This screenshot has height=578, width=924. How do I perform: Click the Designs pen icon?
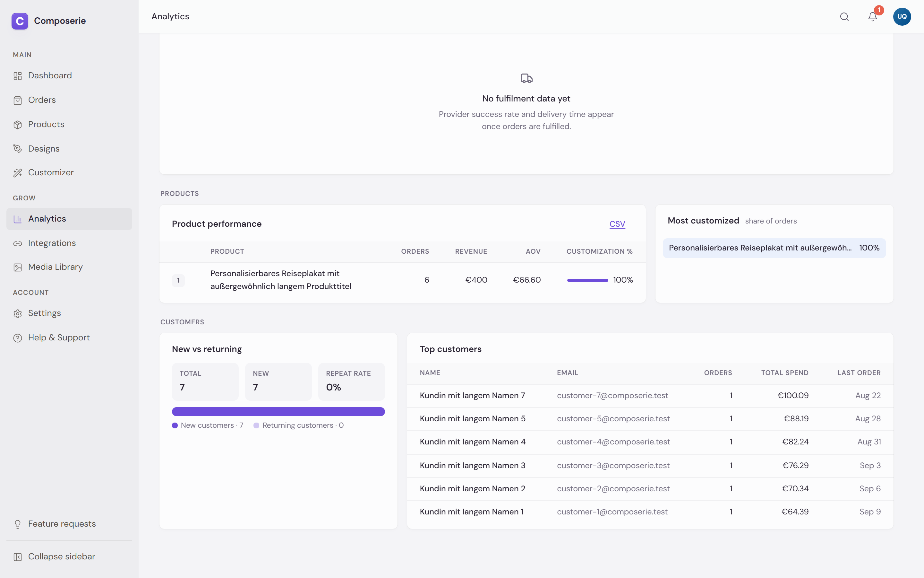18,149
